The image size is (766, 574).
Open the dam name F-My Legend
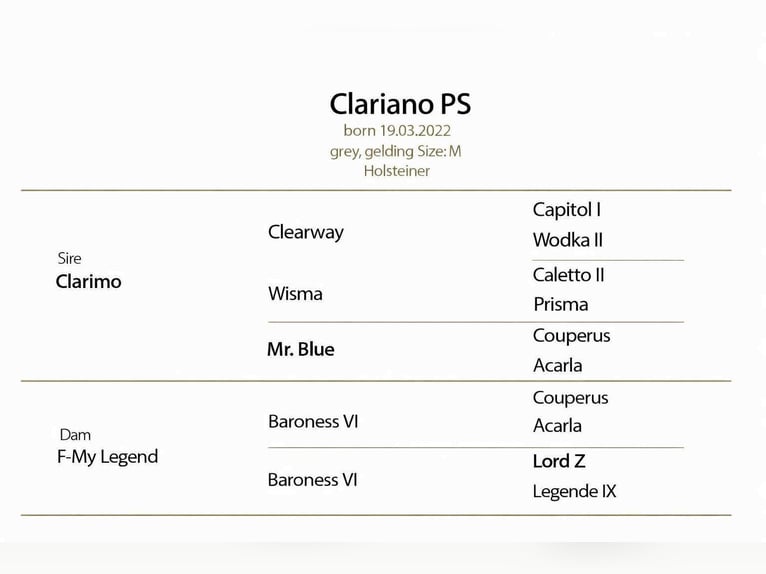pyautogui.click(x=108, y=457)
